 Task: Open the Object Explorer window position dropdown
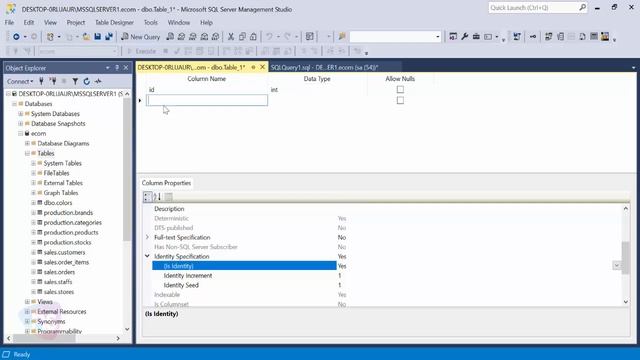click(107, 68)
